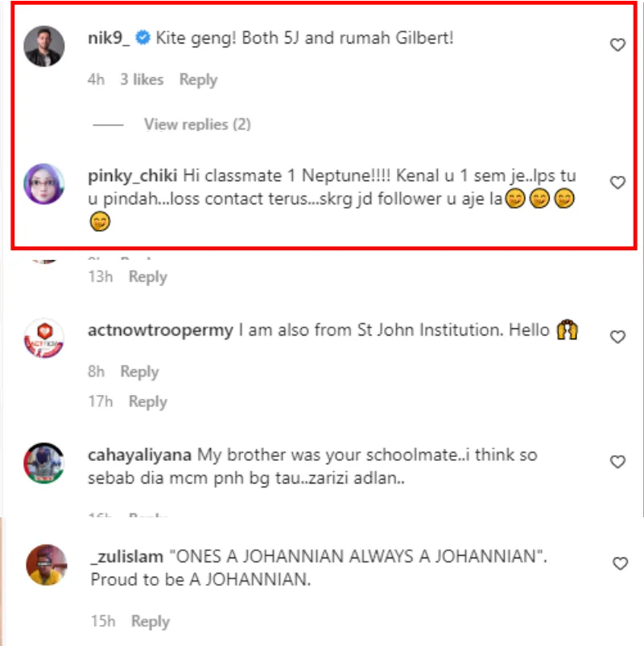644x646 pixels.
Task: Visit pinky_chiki's profile via username
Action: [132, 175]
